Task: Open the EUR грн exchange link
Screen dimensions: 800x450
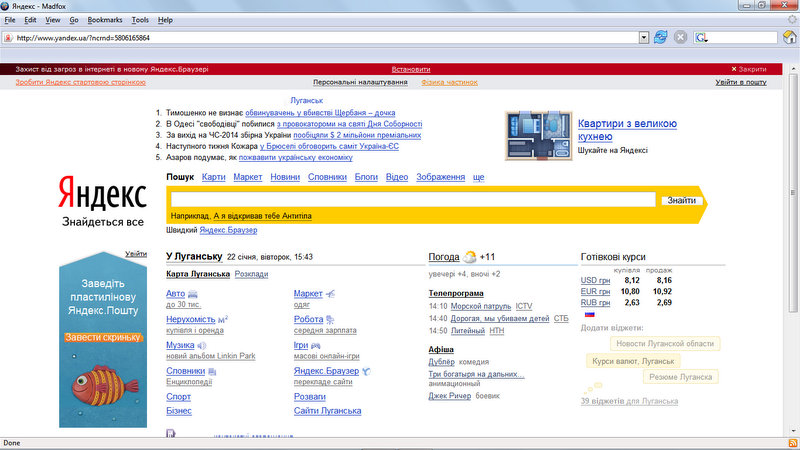Action: pyautogui.click(x=595, y=291)
